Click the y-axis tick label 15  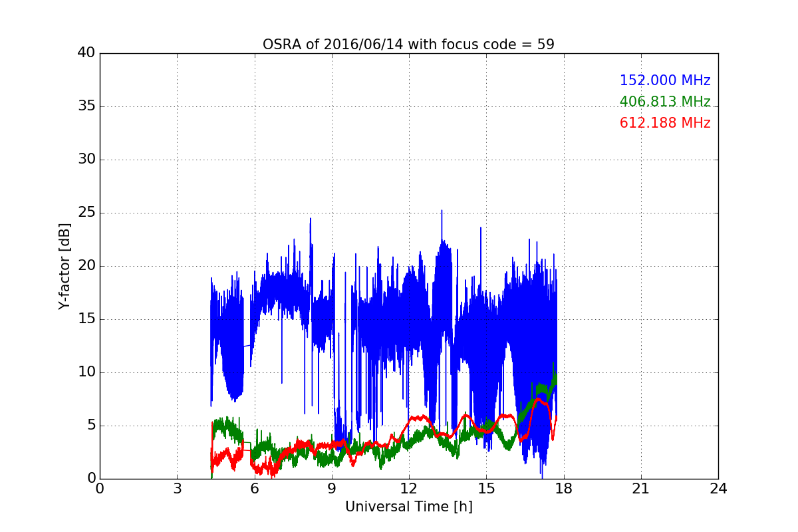click(x=86, y=319)
